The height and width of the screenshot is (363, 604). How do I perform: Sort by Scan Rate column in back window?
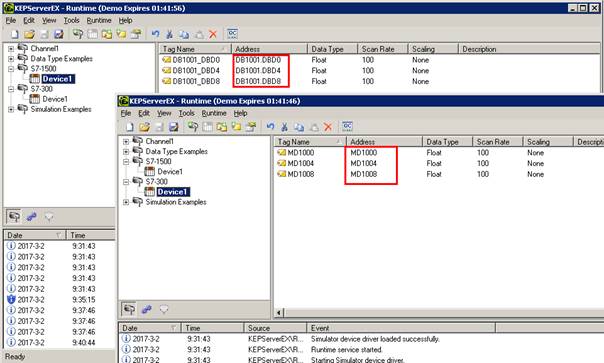point(383,49)
